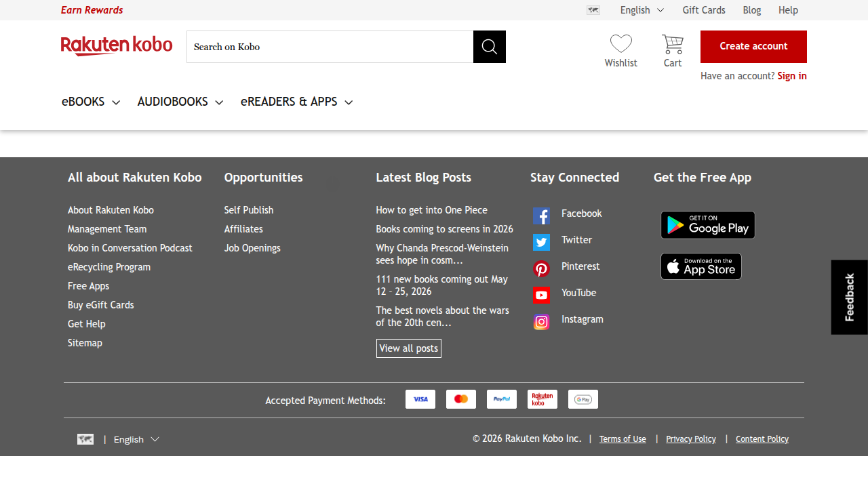Click the footer world map flag icon

coord(85,439)
